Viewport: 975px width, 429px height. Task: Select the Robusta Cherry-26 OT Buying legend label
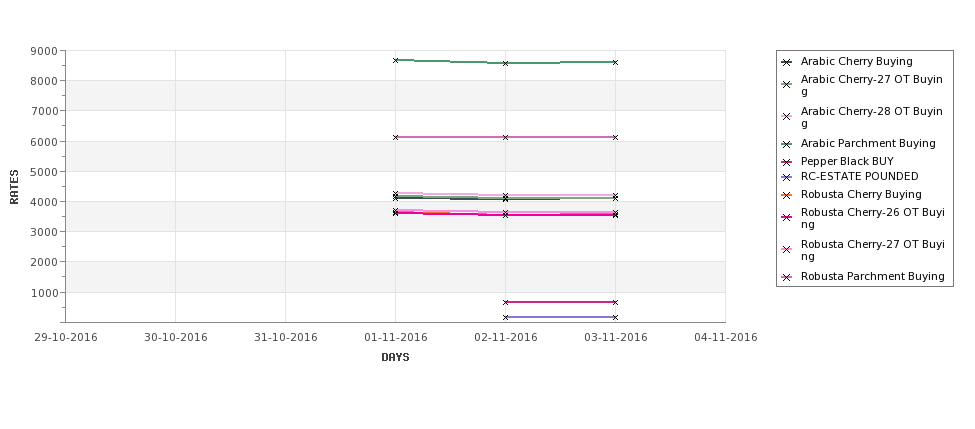[872, 218]
